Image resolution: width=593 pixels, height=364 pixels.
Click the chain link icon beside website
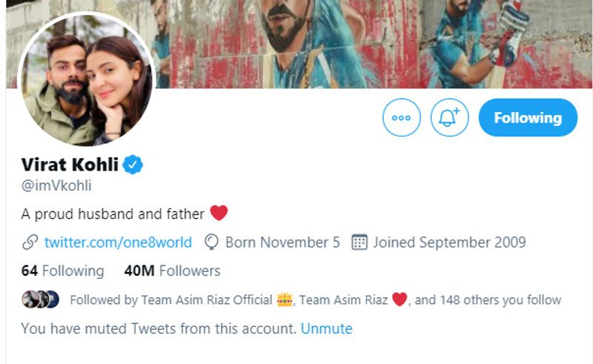[30, 242]
